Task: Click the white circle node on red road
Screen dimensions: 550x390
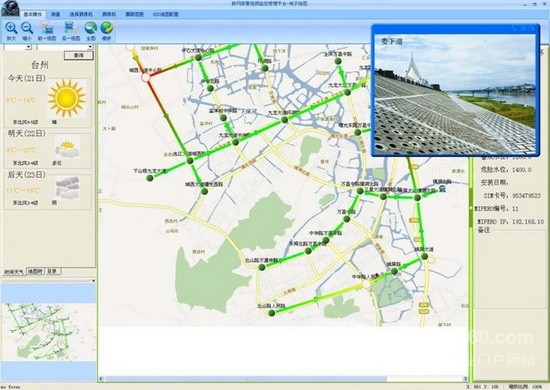Action: point(146,77)
